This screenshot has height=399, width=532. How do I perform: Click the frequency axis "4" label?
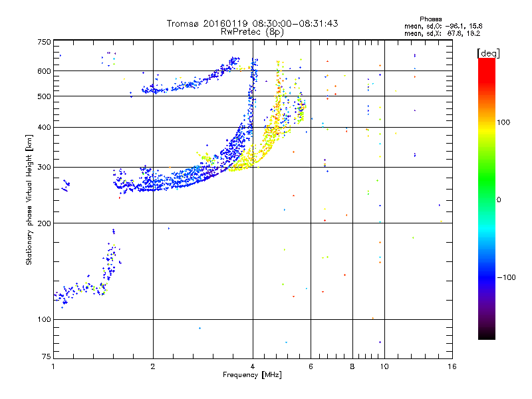coord(253,366)
